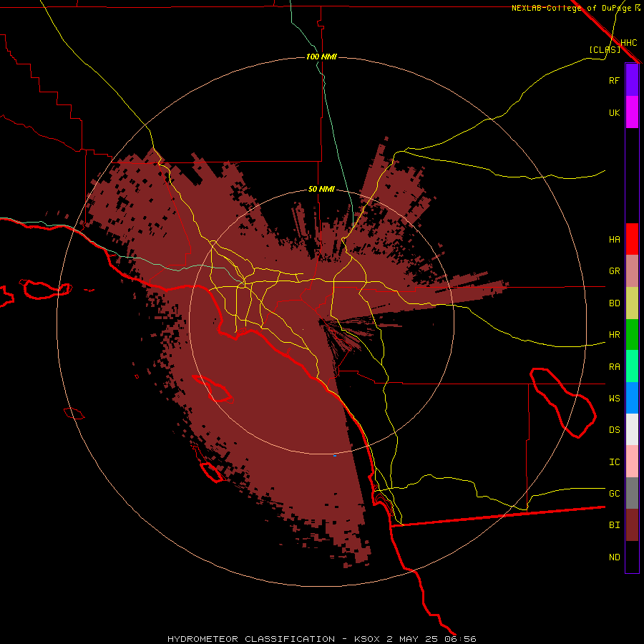Select the GR pink legend swatch
Image resolution: width=644 pixels, height=644 pixels.
pyautogui.click(x=632, y=271)
